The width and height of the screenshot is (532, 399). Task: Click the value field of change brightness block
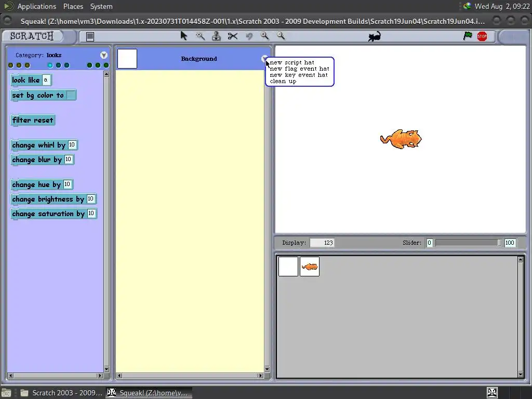pos(90,199)
